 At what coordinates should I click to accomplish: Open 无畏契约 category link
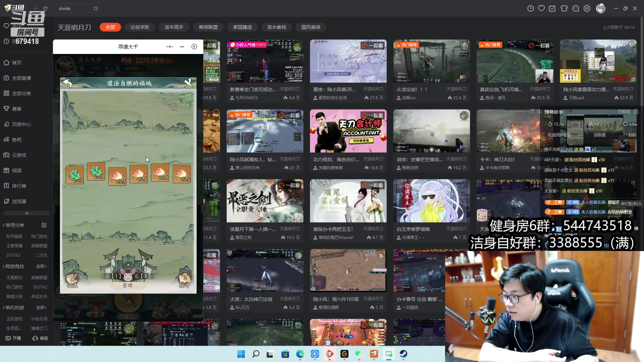(14, 278)
